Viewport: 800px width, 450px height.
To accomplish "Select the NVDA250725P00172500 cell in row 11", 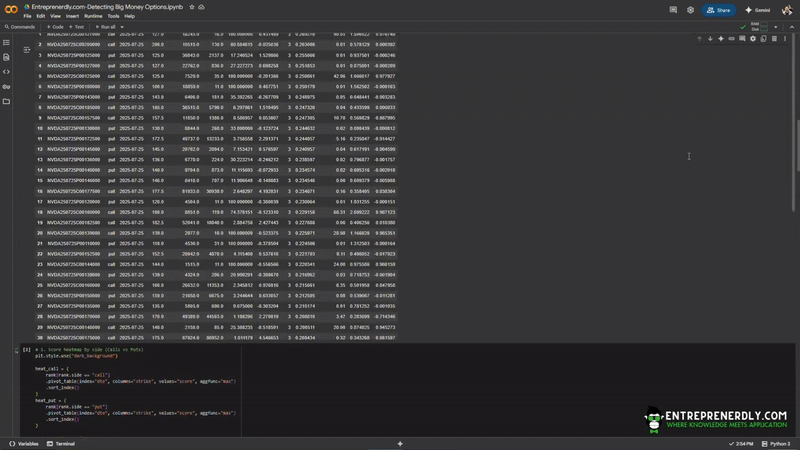I will [73, 139].
